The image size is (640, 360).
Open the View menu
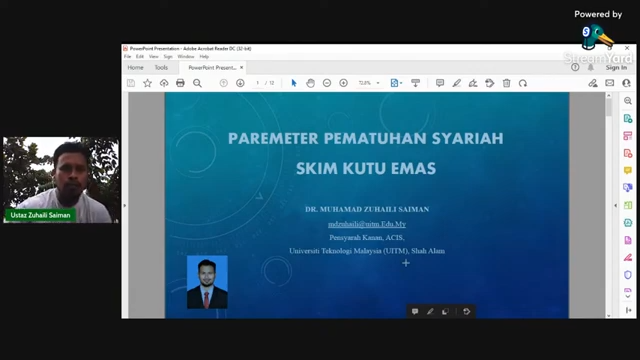point(153,56)
